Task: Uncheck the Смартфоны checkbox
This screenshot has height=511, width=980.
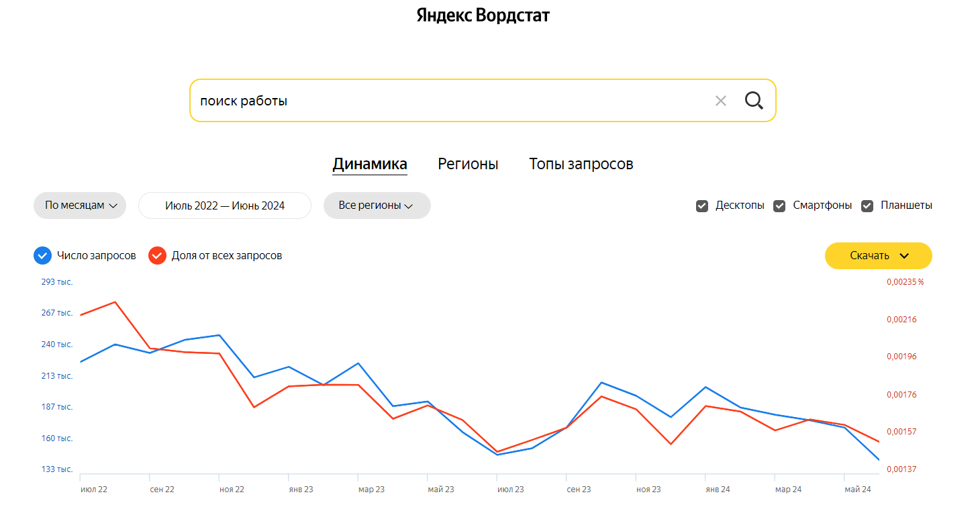Action: 779,206
